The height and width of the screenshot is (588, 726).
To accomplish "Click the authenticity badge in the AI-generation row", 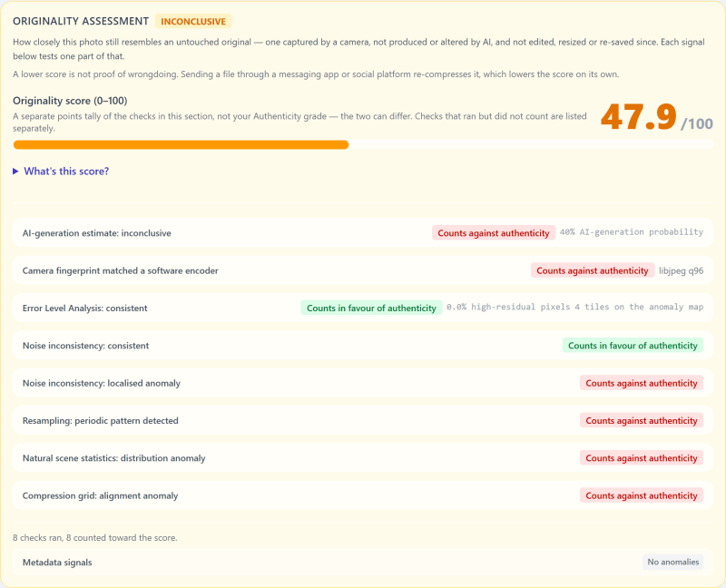I will (x=494, y=233).
